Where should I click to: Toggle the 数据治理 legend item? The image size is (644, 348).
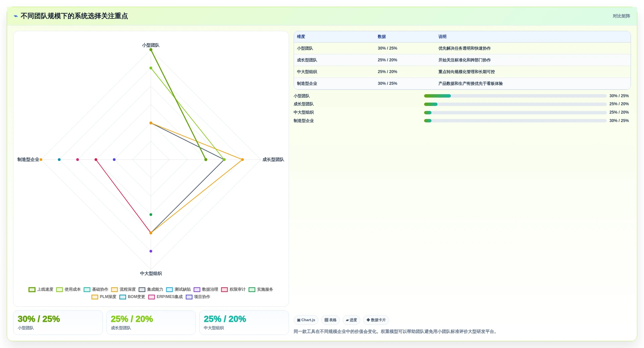tap(206, 289)
